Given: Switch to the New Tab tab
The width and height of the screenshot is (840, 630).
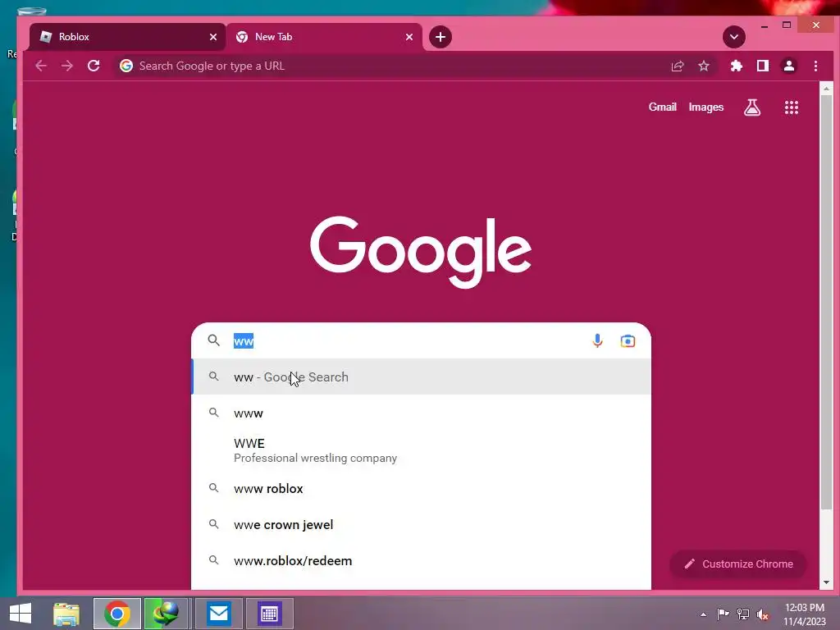Looking at the screenshot, I should [324, 37].
